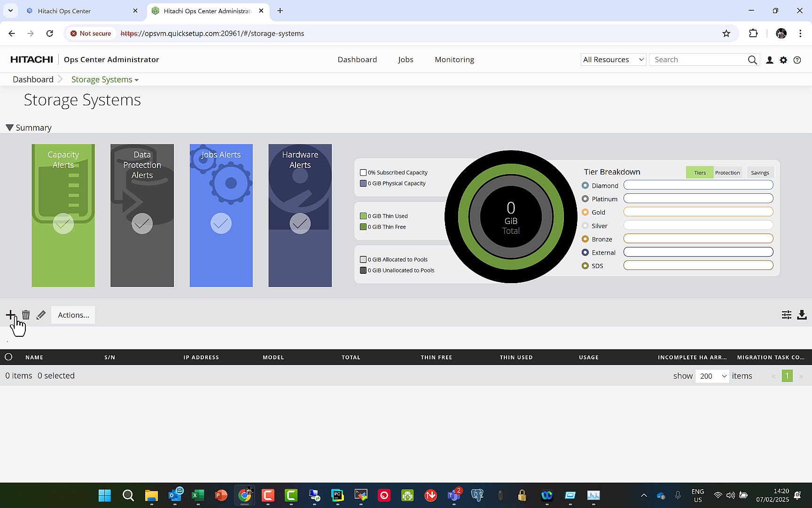This screenshot has width=812, height=508.
Task: Click the Dashboard breadcrumb link
Action: coord(33,79)
